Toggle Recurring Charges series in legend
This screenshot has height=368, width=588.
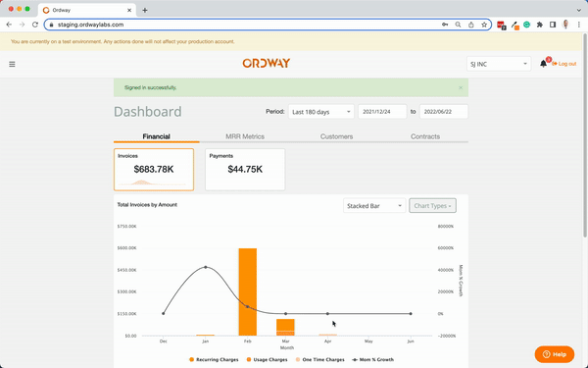click(214, 360)
